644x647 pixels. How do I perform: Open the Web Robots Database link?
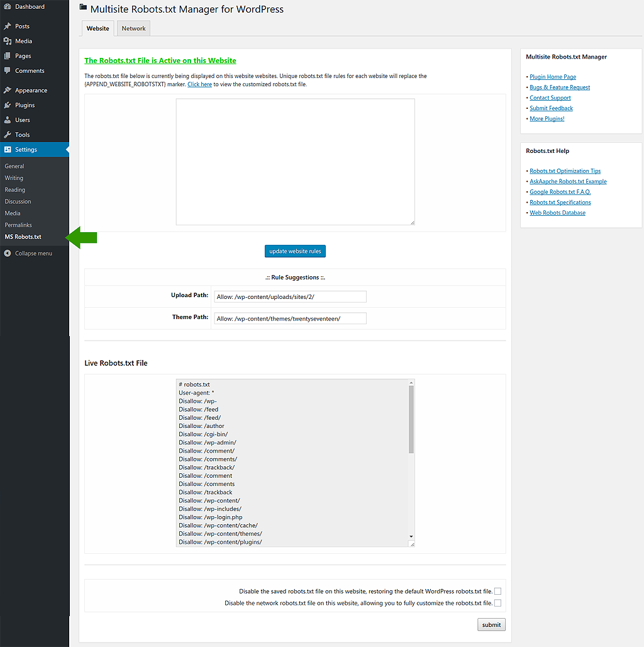(x=557, y=213)
